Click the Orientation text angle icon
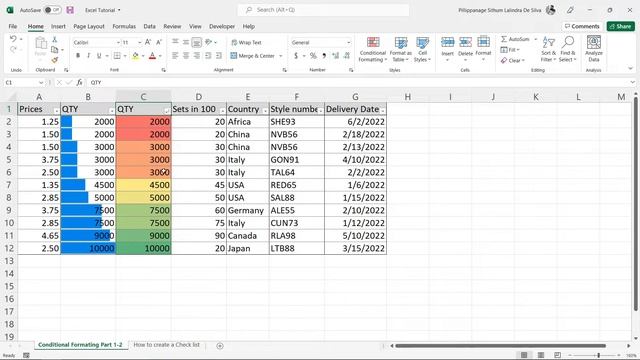Screen dimensions: 640x360 209,42
